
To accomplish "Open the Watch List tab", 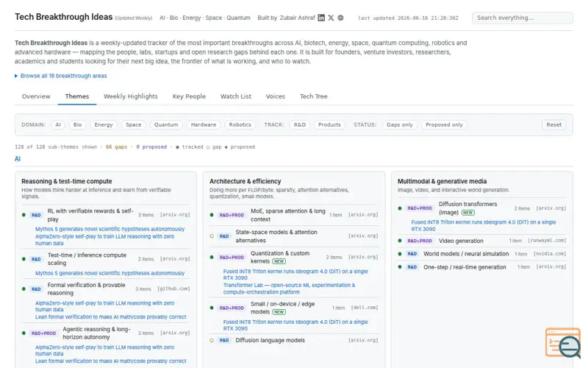I will 235,96.
